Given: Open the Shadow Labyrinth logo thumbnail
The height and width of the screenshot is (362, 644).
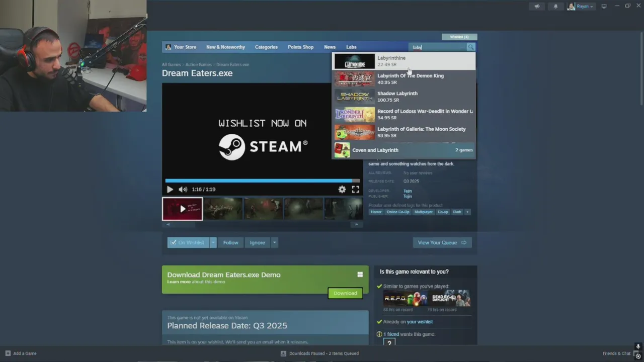Looking at the screenshot, I should (x=355, y=97).
